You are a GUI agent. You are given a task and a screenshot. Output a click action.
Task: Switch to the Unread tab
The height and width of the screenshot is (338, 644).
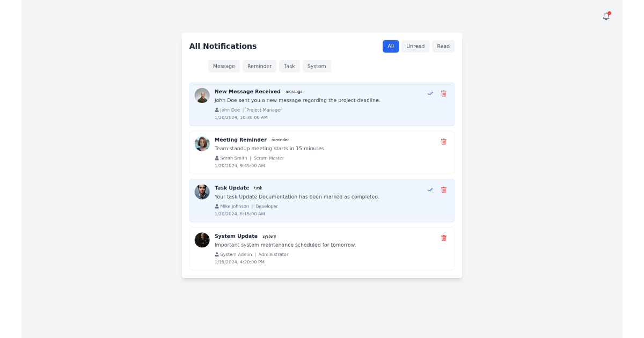point(415,46)
